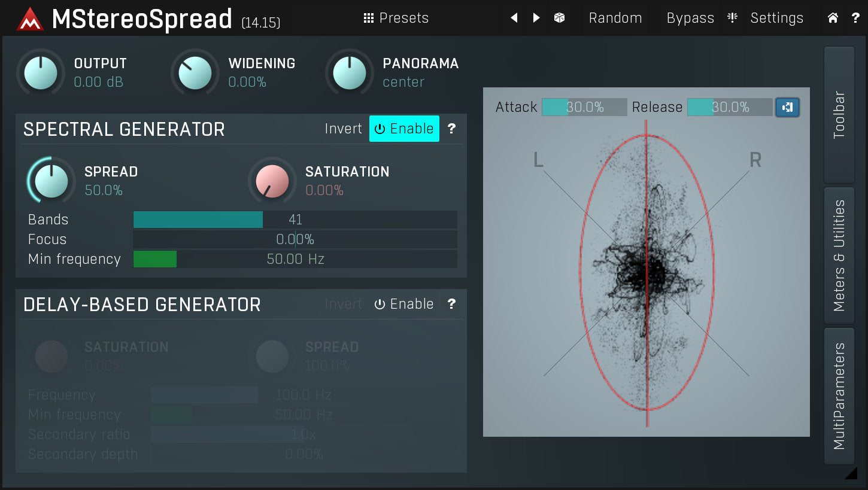Viewport: 868px width, 490px height.
Task: Click the Bypass button
Action: (x=690, y=18)
